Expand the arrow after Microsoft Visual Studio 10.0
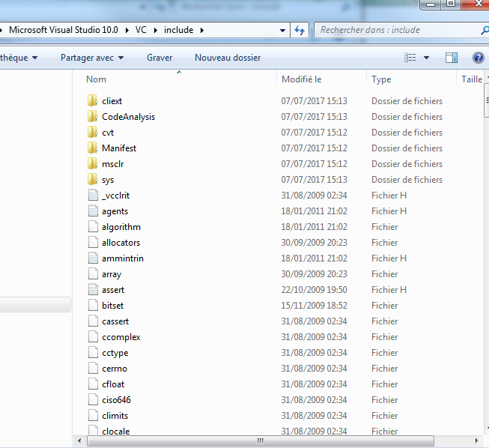489x448 pixels. point(127,30)
